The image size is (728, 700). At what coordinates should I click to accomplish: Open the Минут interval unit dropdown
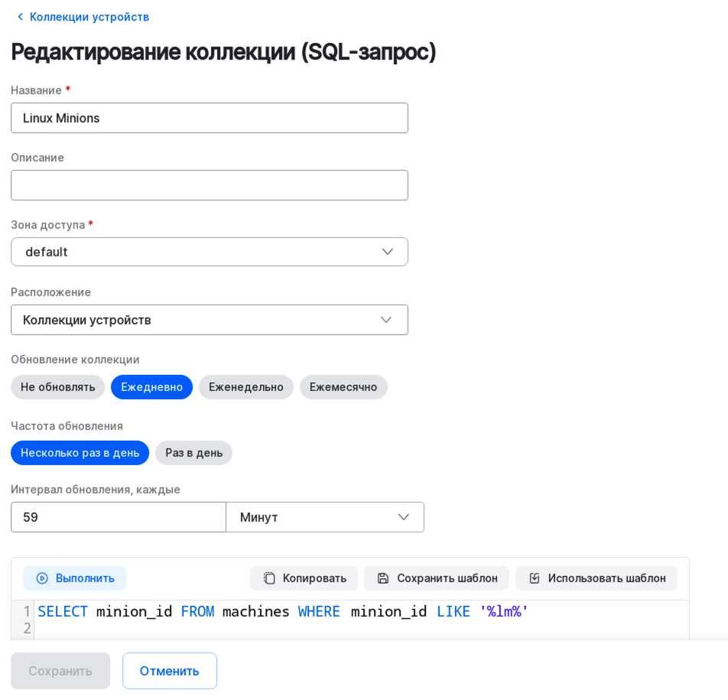(324, 517)
